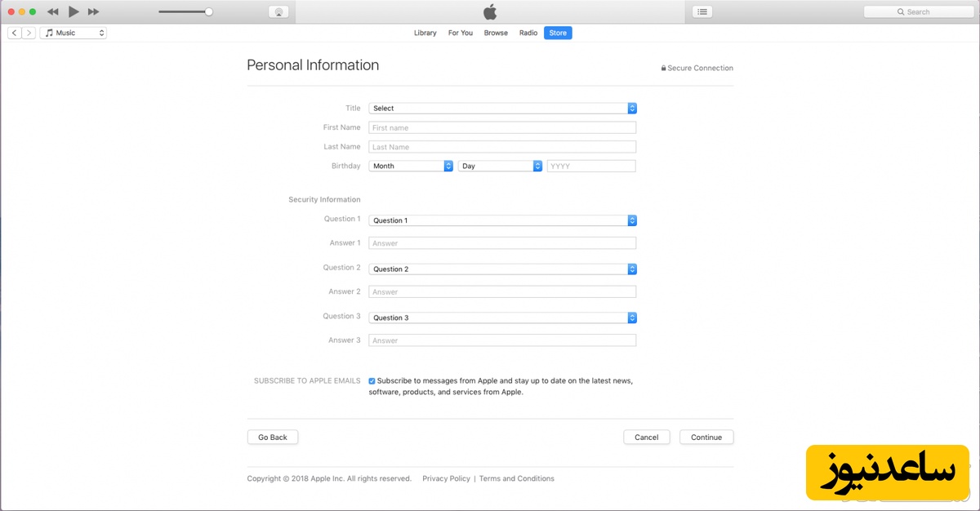This screenshot has height=511, width=980.
Task: Click the Continue button
Action: 706,438
